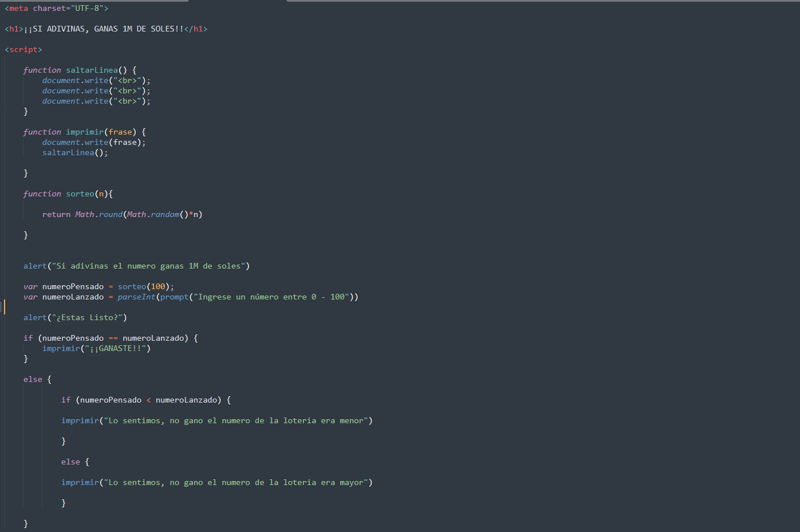Click the number 100 in 'sorteo(100)'

tap(158, 286)
